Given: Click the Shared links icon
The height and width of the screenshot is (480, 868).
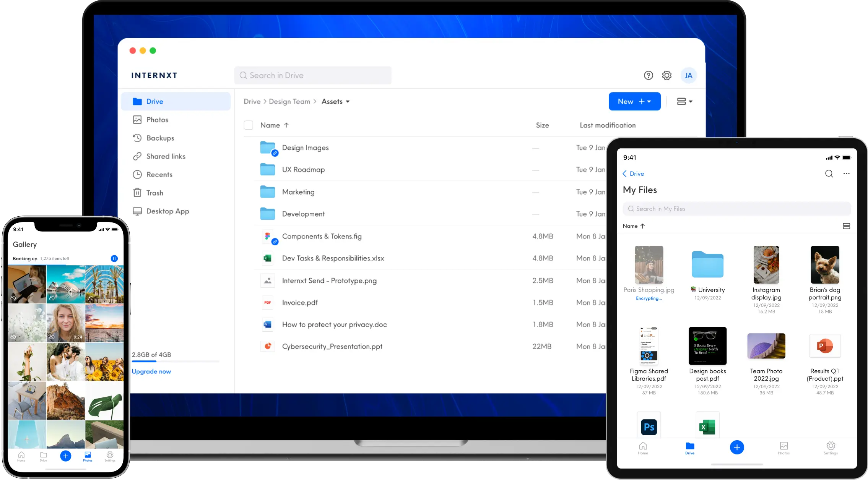Looking at the screenshot, I should click(137, 156).
